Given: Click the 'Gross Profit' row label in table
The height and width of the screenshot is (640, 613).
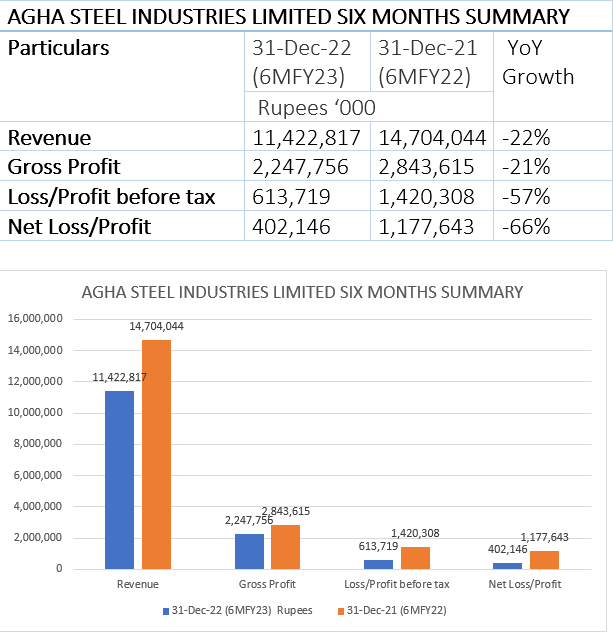Looking at the screenshot, I should pos(64,167).
